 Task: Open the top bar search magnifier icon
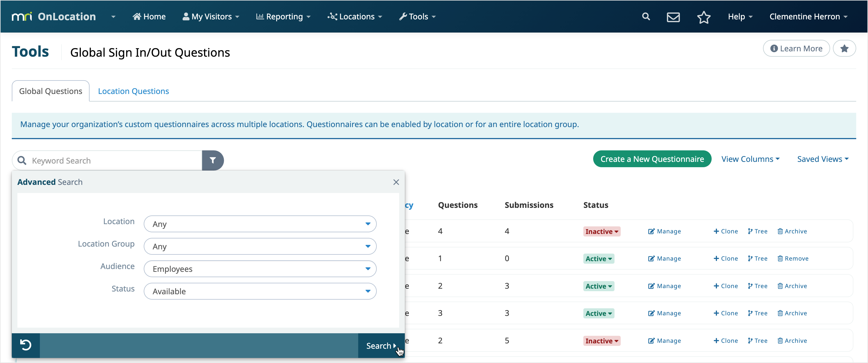click(646, 17)
